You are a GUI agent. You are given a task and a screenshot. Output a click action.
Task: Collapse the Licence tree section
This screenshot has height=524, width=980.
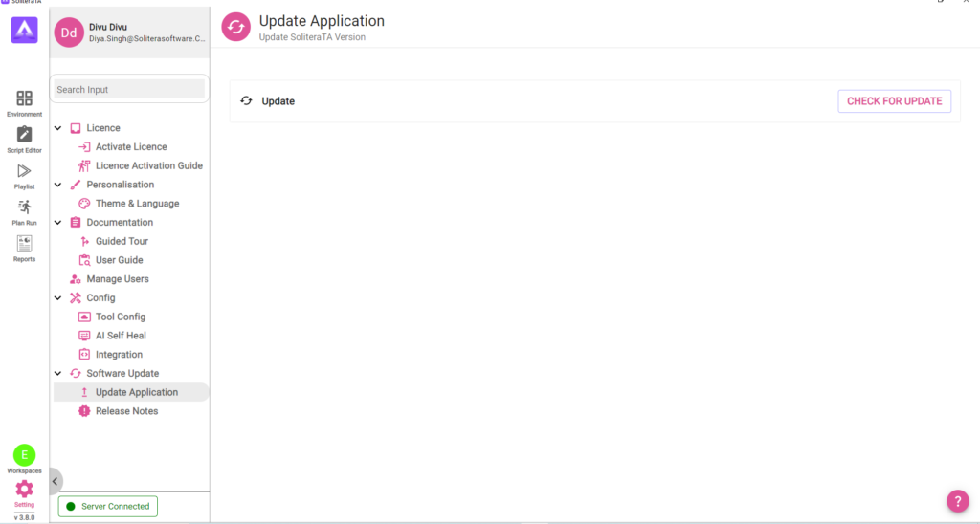coord(58,128)
